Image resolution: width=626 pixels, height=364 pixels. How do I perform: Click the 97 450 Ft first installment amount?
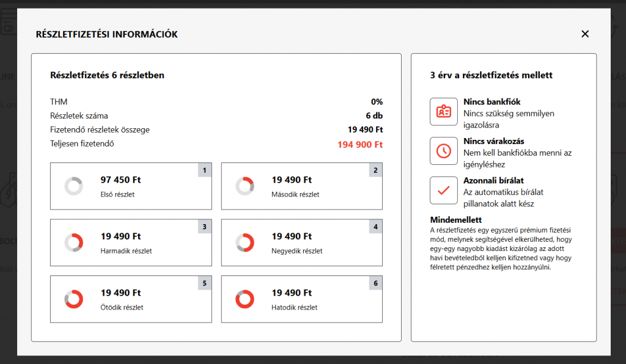pos(120,180)
